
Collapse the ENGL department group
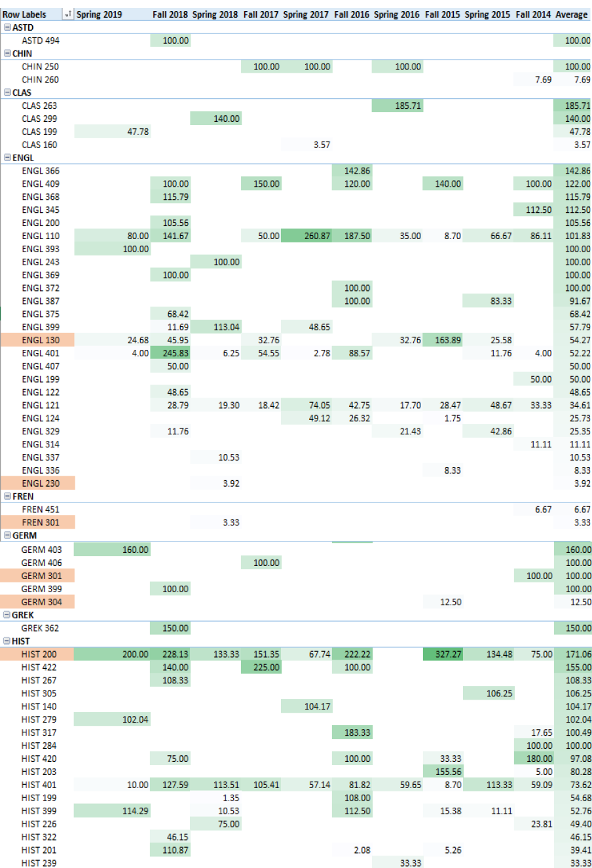coord(7,157)
